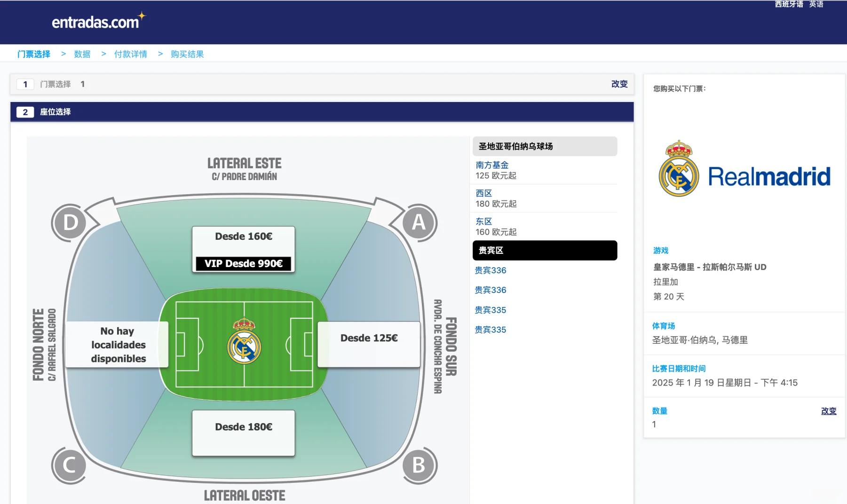
Task: Click the 拉里加 competition text
Action: [665, 282]
